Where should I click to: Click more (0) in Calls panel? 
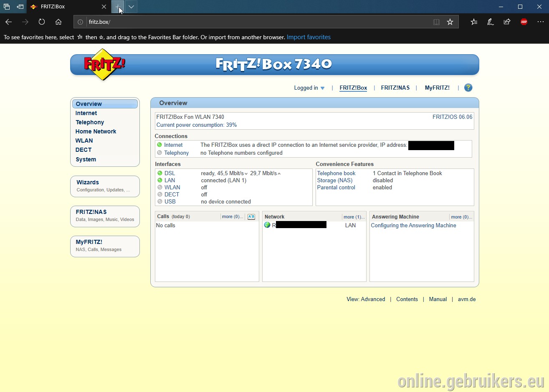pyautogui.click(x=233, y=217)
